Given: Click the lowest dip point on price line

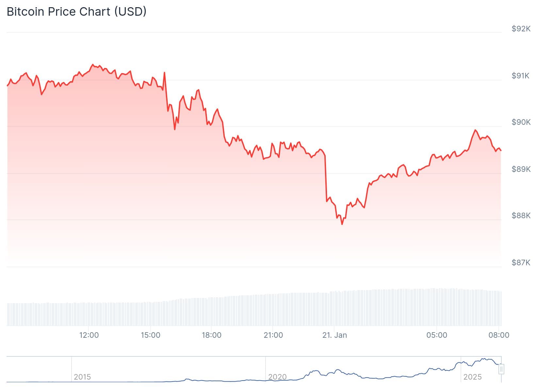Looking at the screenshot, I should tap(342, 224).
